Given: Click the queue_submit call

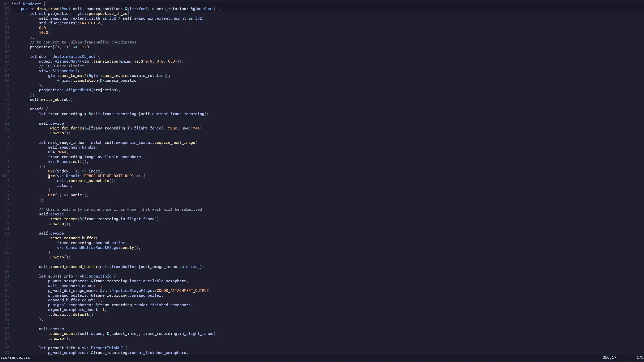Looking at the screenshot, I should (x=63, y=333).
